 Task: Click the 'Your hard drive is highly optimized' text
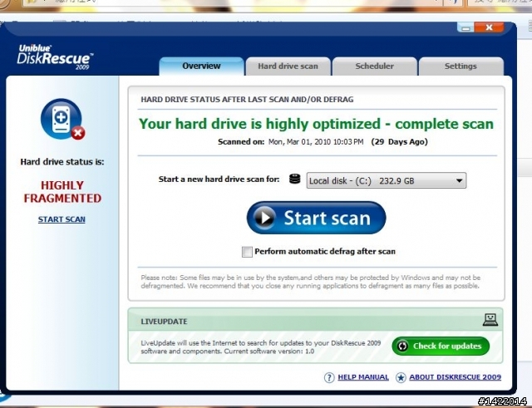pos(316,124)
